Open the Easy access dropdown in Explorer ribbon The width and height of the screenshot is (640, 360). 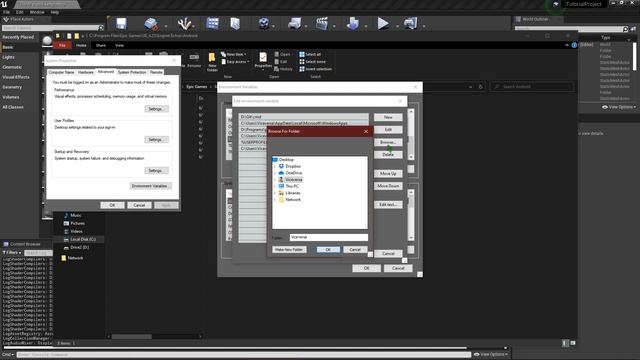(234, 62)
